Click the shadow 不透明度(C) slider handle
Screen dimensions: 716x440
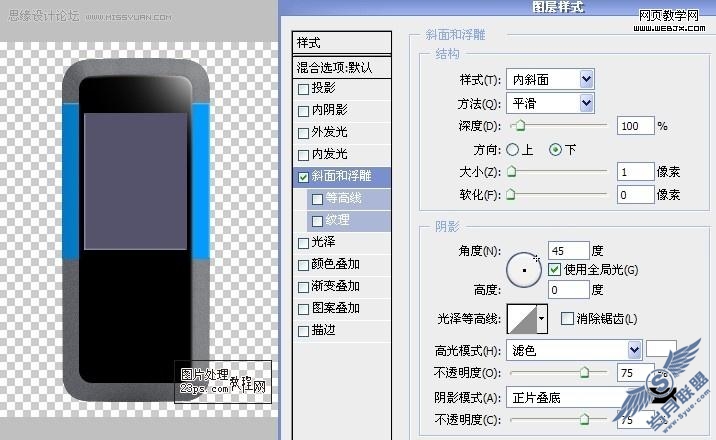tap(584, 419)
